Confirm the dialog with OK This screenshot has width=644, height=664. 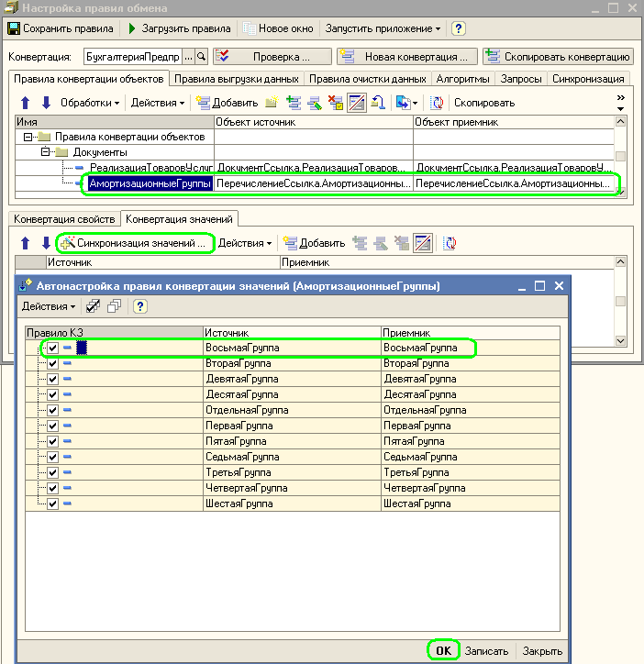pos(443,650)
